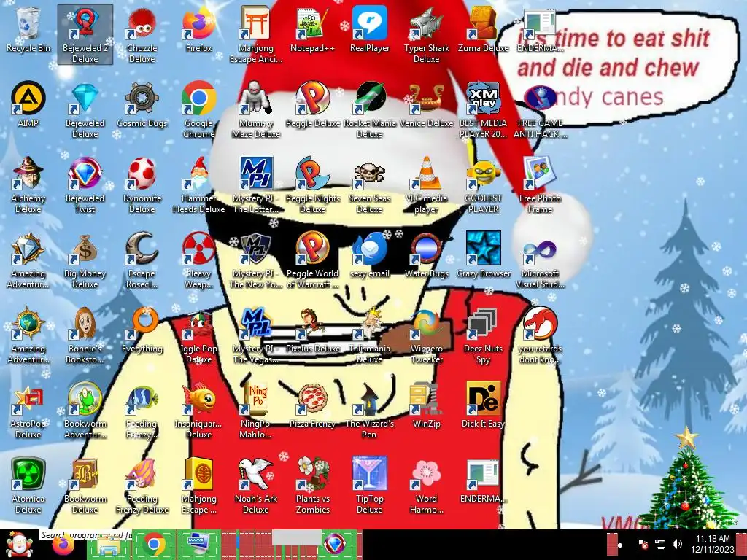Open Atomica Deluxe shortcut
Image resolution: width=747 pixels, height=560 pixels.
(x=28, y=486)
